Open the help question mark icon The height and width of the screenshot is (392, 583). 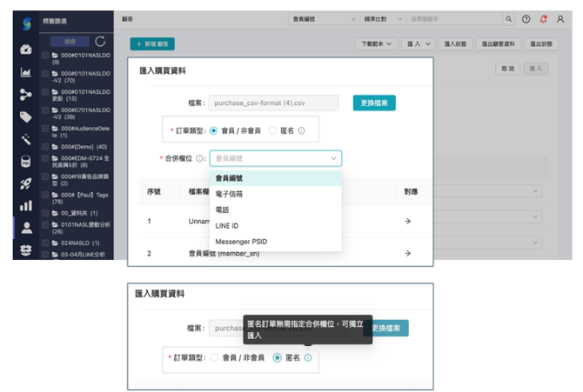coord(526,19)
